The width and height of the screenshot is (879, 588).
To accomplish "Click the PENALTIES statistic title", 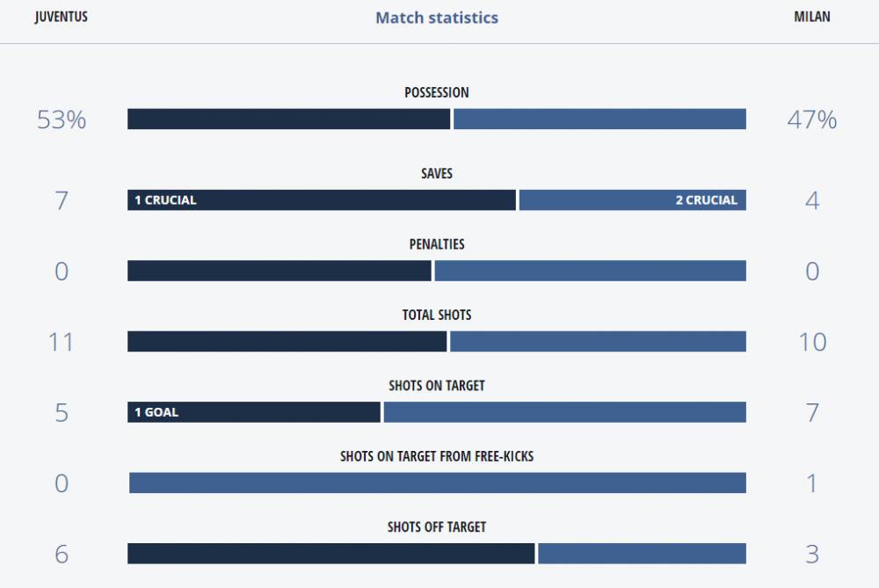I will [x=437, y=244].
